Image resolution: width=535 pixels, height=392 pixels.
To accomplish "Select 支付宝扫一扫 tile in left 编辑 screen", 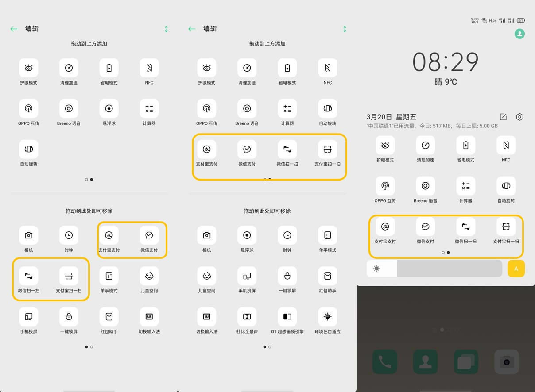I will point(69,276).
